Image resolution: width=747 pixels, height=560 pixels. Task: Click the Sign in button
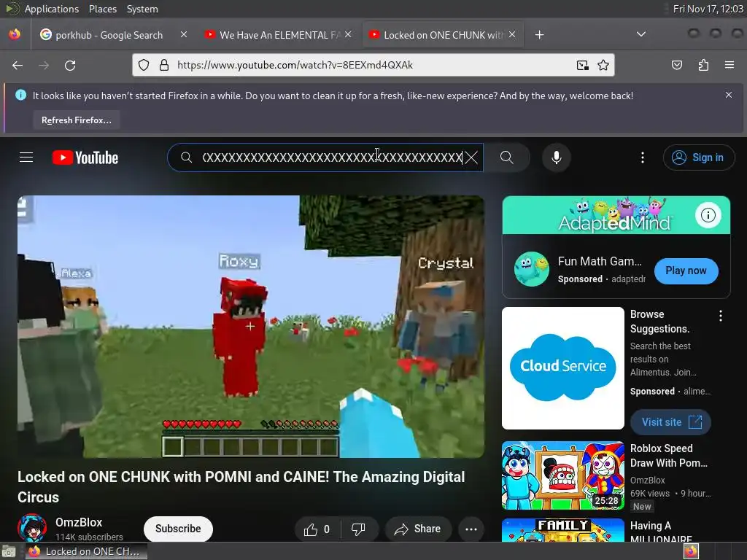point(699,157)
